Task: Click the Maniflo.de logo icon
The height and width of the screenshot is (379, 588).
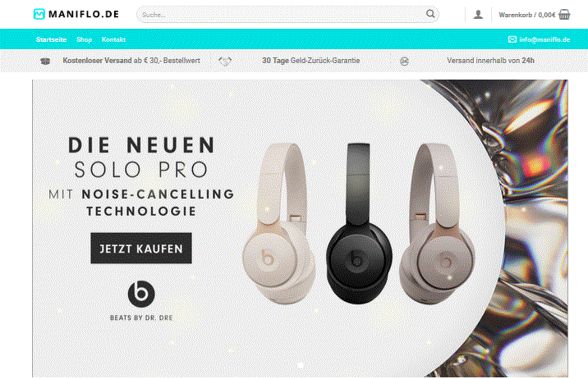Action: (x=39, y=14)
